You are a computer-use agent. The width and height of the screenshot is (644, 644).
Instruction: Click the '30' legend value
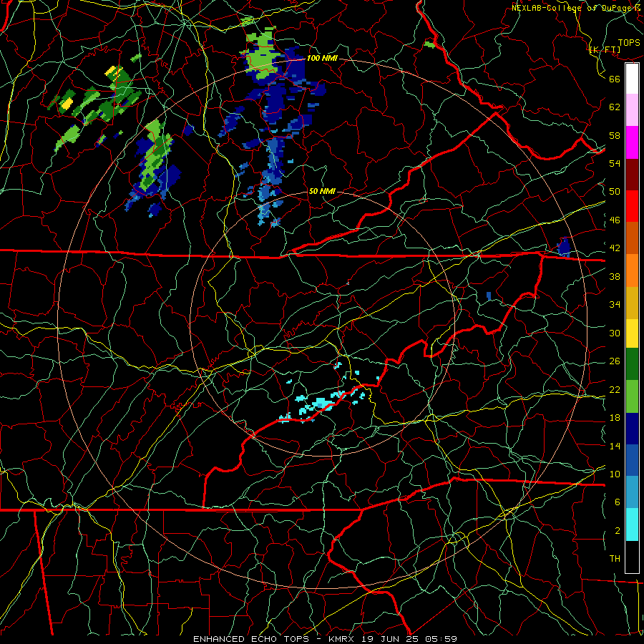615,333
